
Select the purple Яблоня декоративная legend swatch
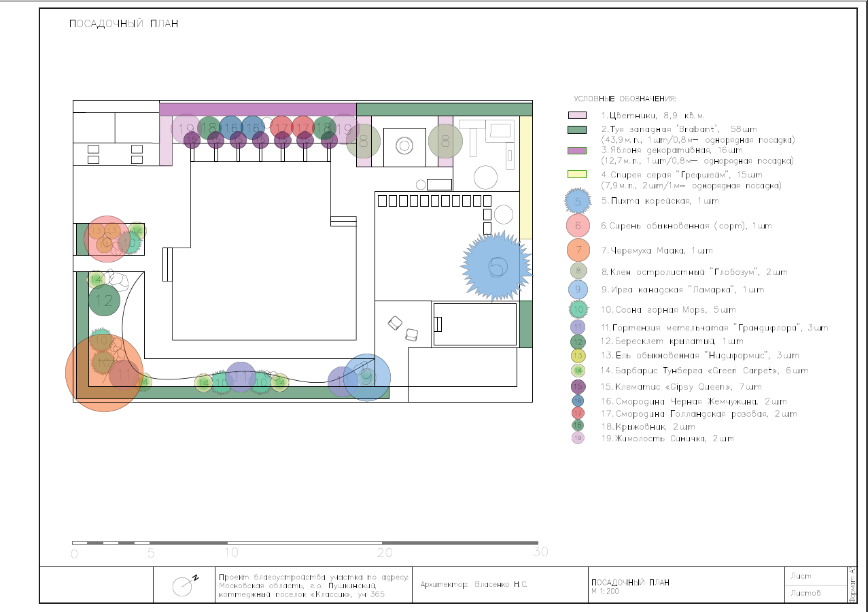pos(577,150)
